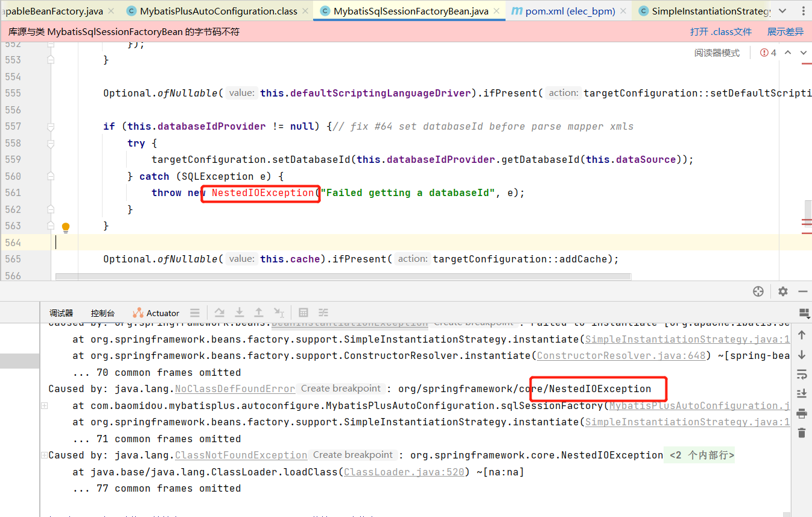This screenshot has width=812, height=517.
Task: Collapse the code block fold arrow at line 557
Action: pos(50,126)
